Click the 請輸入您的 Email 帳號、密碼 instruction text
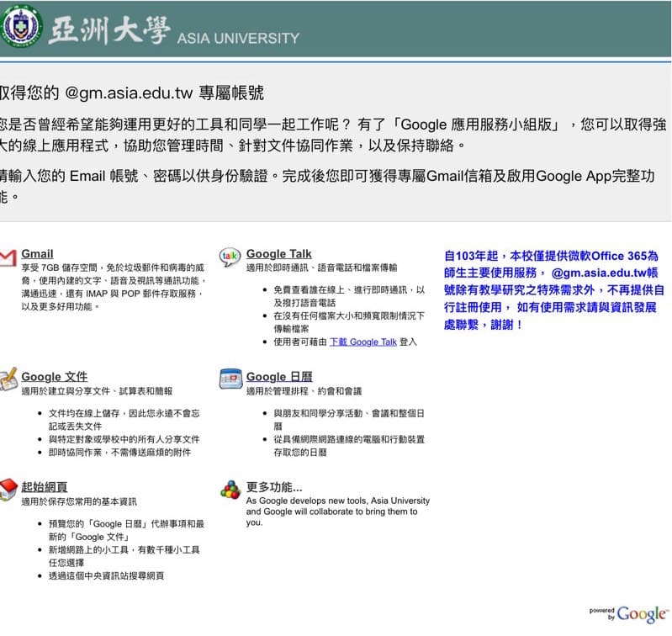The height and width of the screenshot is (636, 672). point(327,186)
